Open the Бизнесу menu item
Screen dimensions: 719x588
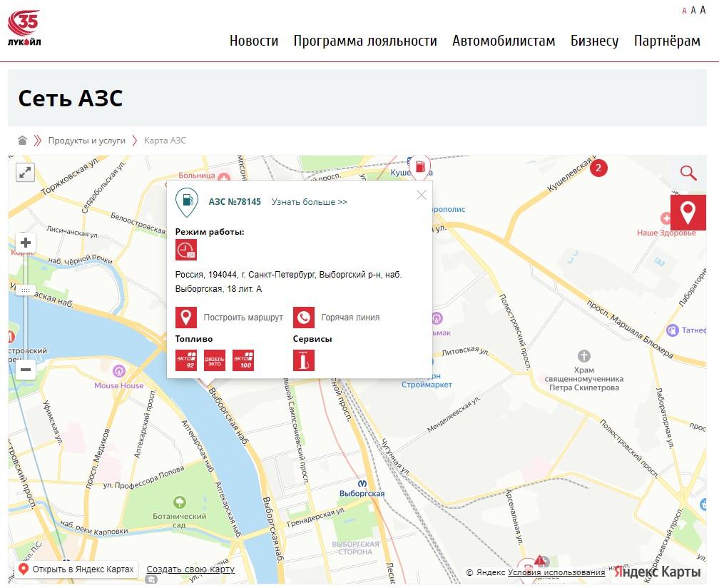594,41
